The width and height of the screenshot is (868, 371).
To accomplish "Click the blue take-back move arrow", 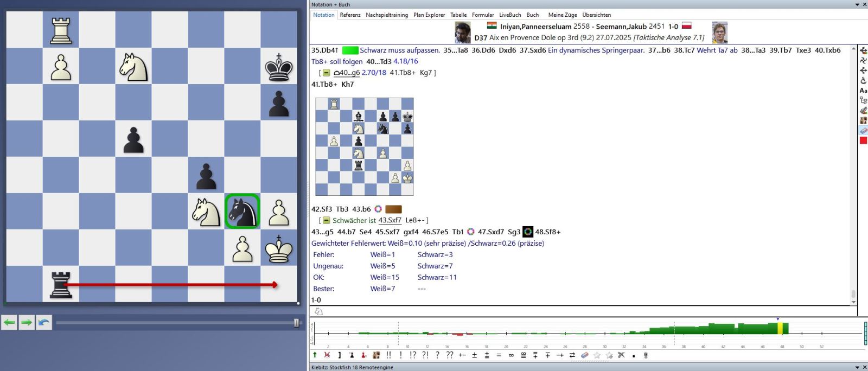I will (x=44, y=323).
